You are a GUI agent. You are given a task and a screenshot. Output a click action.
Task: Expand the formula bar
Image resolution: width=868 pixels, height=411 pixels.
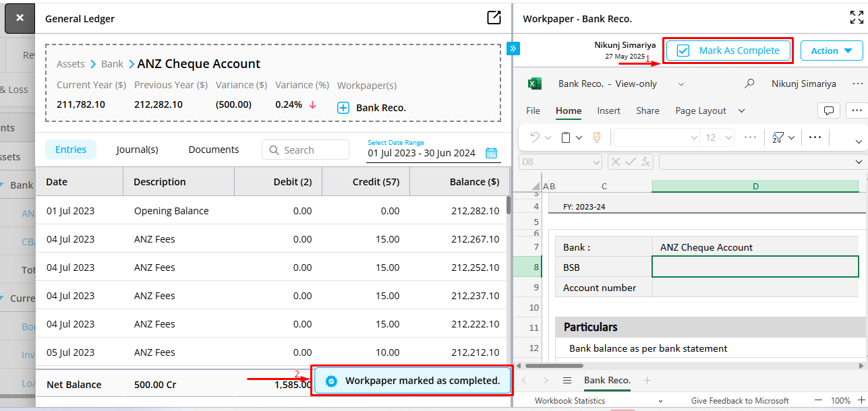(859, 162)
